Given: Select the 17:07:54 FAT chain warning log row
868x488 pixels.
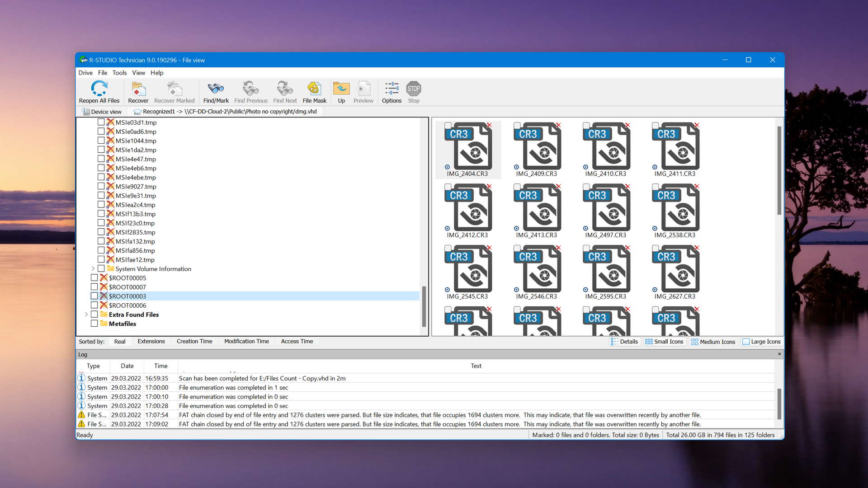Looking at the screenshot, I should tap(425, 415).
